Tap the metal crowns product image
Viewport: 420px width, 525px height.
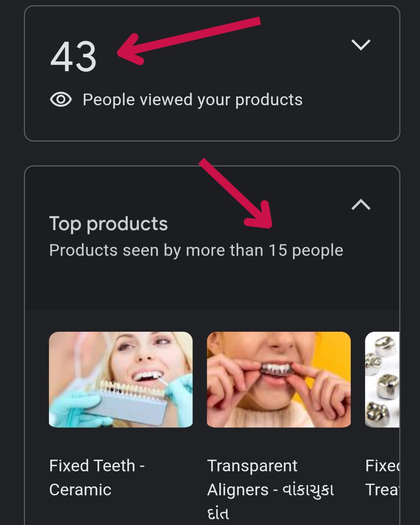pos(382,379)
